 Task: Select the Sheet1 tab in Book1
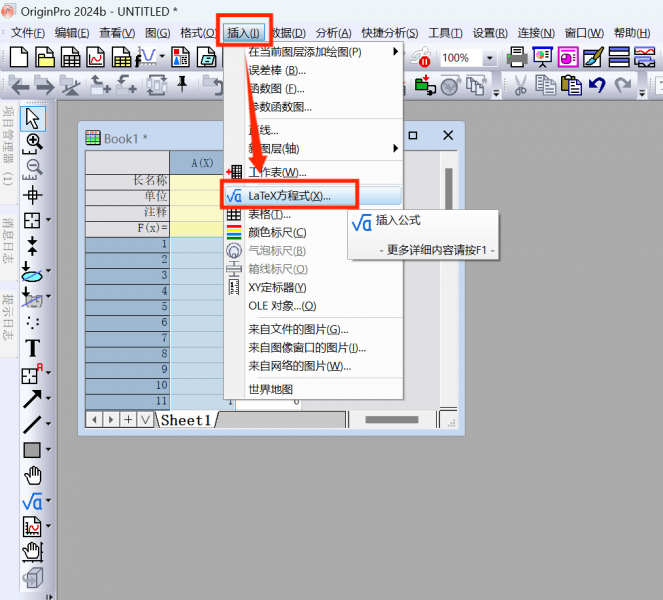pyautogui.click(x=186, y=420)
